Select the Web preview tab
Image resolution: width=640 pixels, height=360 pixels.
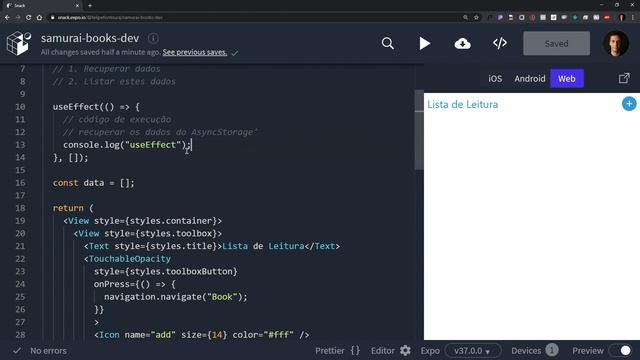567,78
